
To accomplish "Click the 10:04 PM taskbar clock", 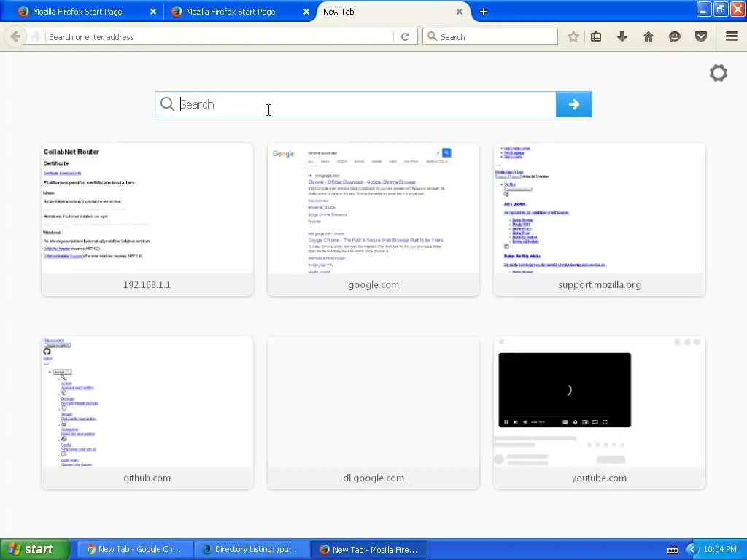I will pyautogui.click(x=720, y=549).
